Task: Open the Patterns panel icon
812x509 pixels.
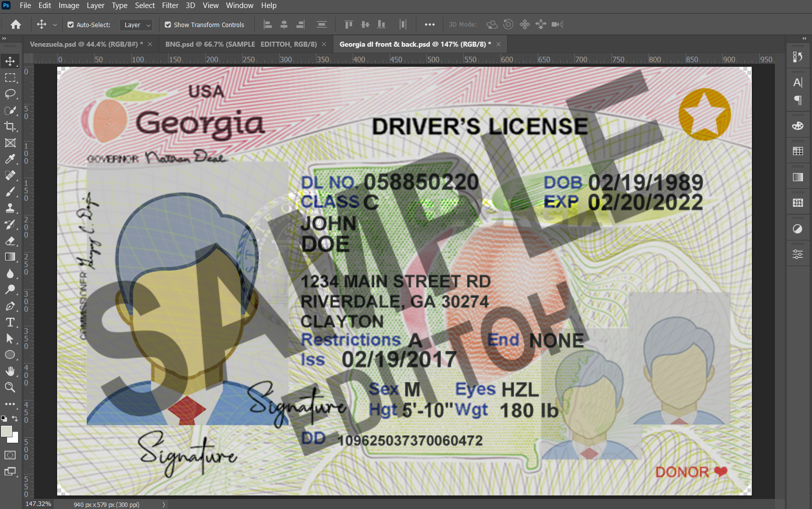Action: pyautogui.click(x=797, y=203)
